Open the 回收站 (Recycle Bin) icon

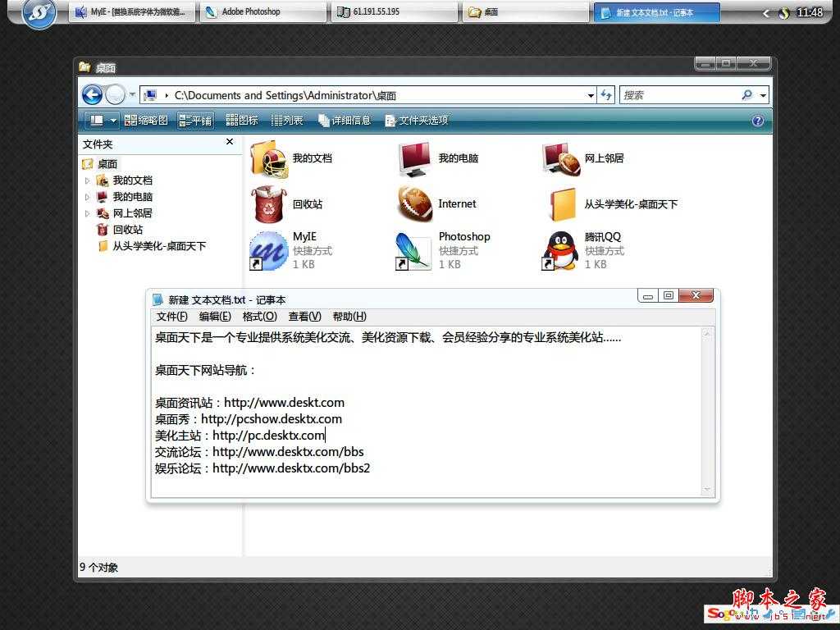click(x=268, y=203)
